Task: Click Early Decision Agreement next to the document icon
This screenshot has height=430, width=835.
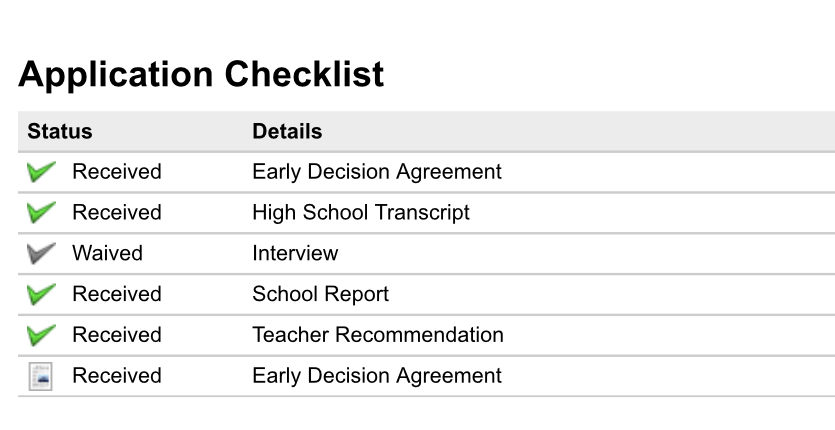Action: pos(377,376)
